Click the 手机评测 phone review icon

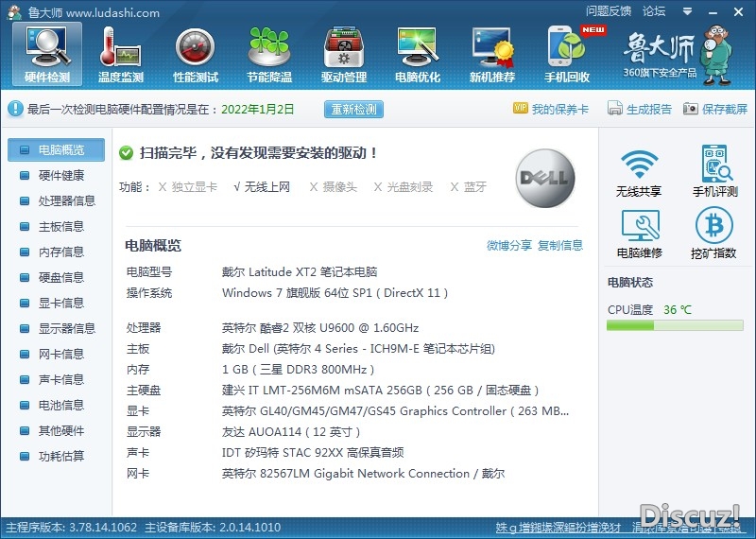pyautogui.click(x=716, y=163)
